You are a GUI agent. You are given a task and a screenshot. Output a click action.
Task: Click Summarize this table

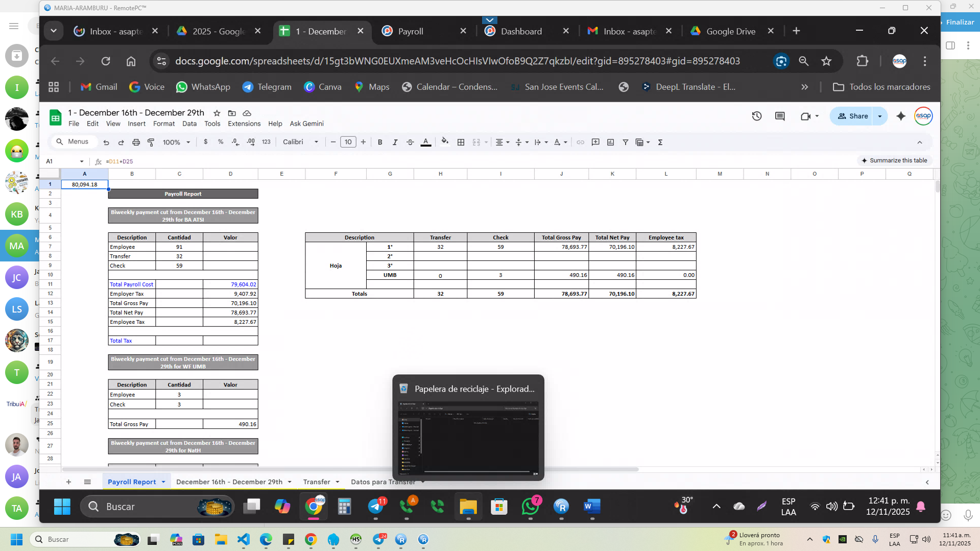pyautogui.click(x=894, y=160)
